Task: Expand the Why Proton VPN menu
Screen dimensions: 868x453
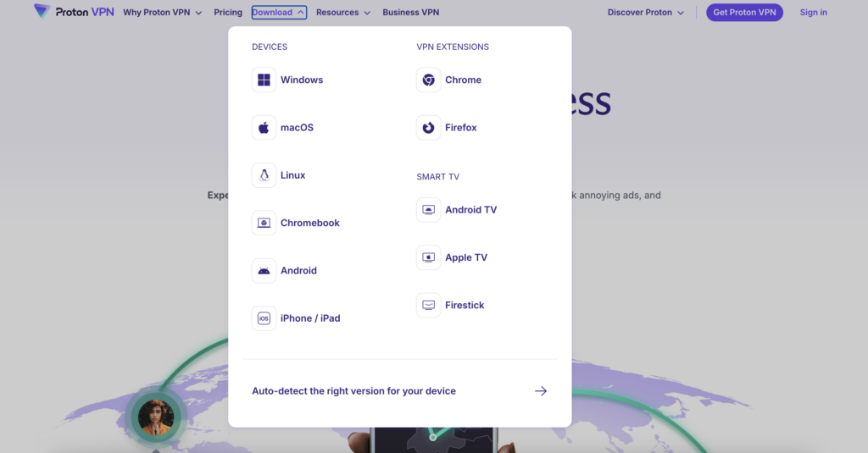Action: [162, 12]
